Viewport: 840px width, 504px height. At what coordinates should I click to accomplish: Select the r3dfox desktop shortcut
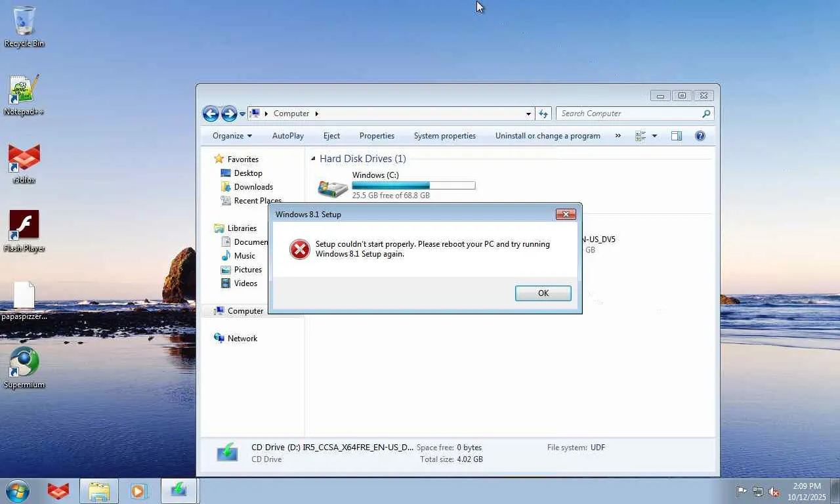pos(24,164)
